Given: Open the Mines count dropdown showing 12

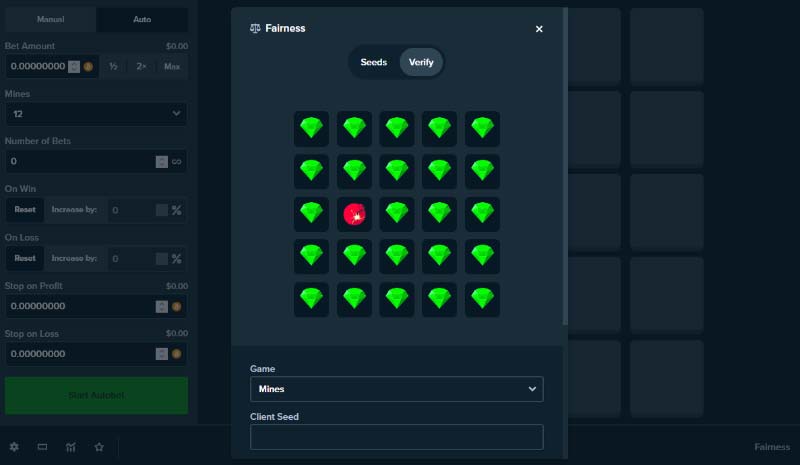Looking at the screenshot, I should point(96,114).
